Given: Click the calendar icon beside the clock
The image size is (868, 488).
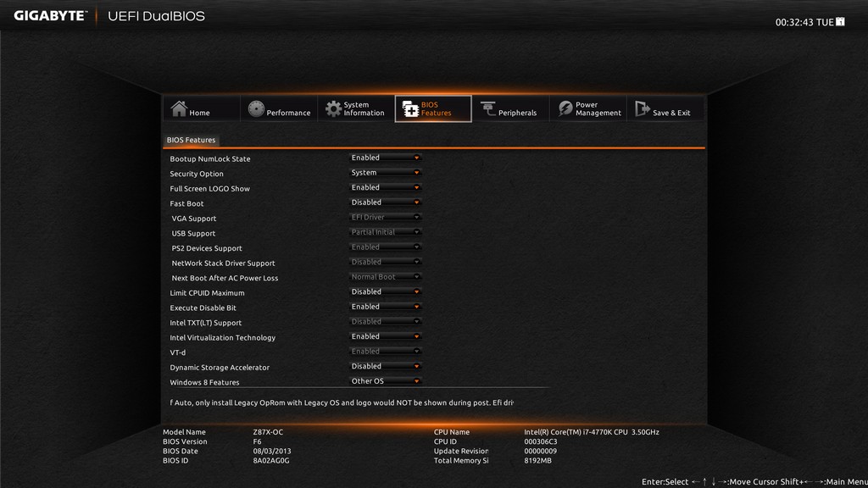Looking at the screenshot, I should pos(840,21).
